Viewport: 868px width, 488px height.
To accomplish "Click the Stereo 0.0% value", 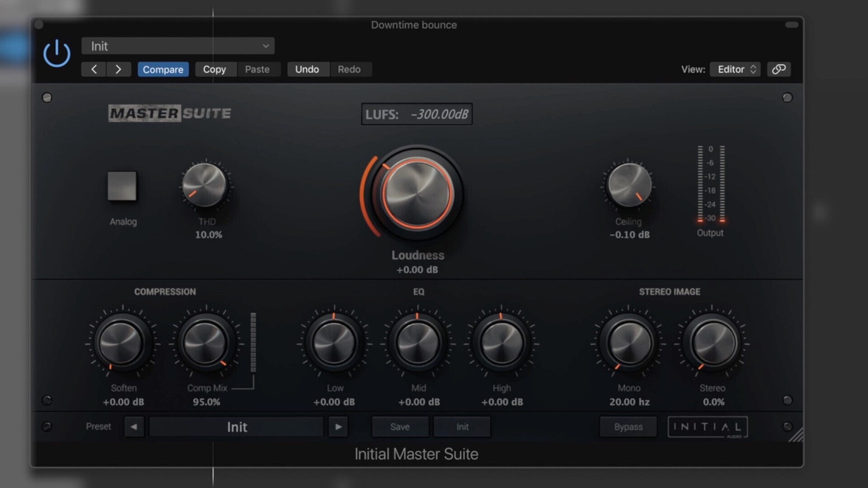I will (x=713, y=402).
